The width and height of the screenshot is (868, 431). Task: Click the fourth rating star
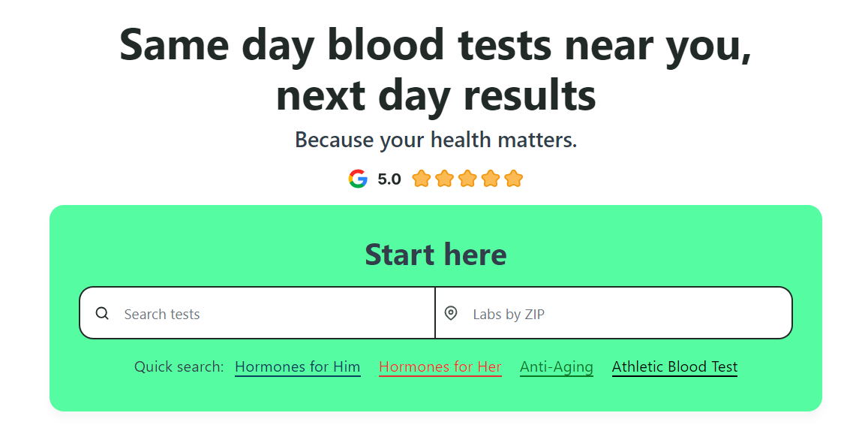(x=491, y=179)
